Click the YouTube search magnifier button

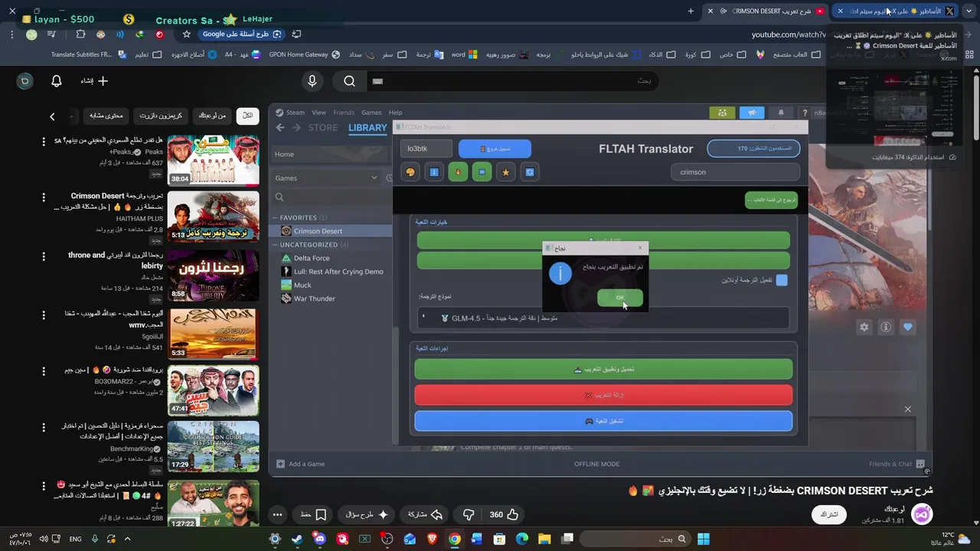click(x=349, y=81)
